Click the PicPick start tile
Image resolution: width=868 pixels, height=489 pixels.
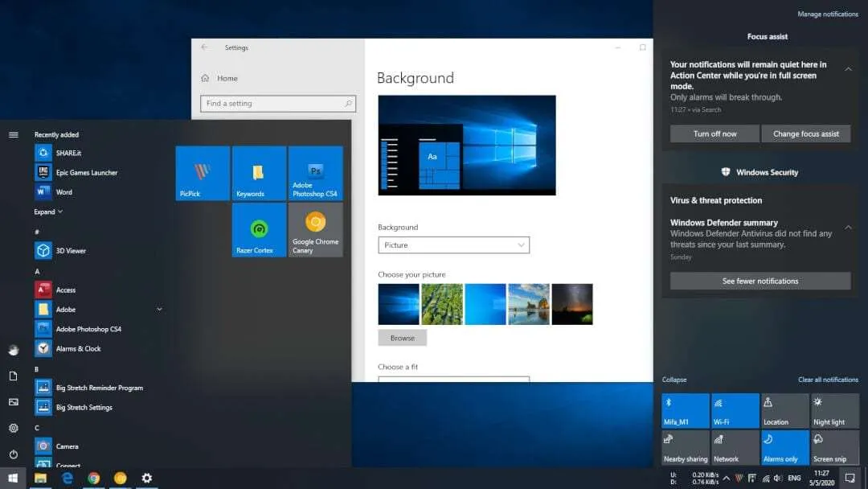(203, 173)
